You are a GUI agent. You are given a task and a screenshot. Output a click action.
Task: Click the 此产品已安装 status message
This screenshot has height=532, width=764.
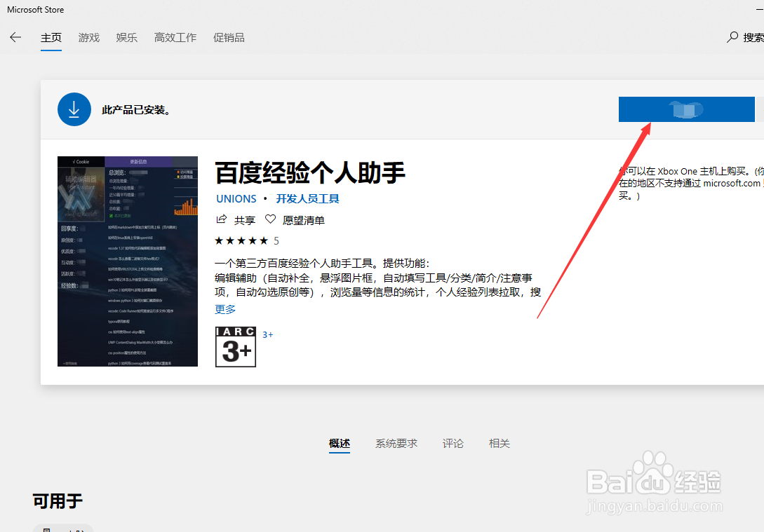pos(136,110)
